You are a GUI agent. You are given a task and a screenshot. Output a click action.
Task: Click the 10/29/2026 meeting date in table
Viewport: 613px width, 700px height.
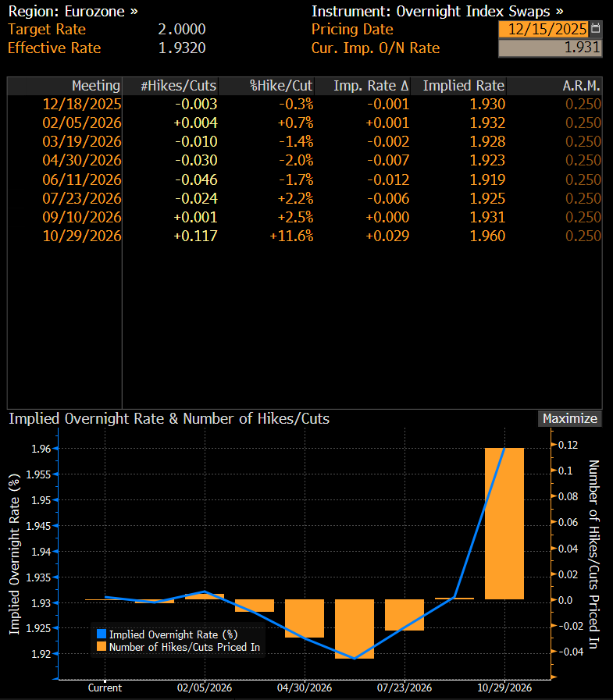85,236
